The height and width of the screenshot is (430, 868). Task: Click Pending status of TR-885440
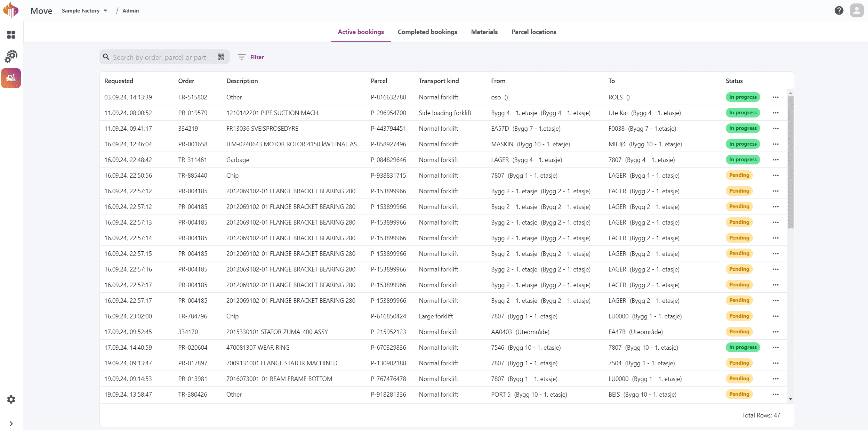pyautogui.click(x=739, y=175)
